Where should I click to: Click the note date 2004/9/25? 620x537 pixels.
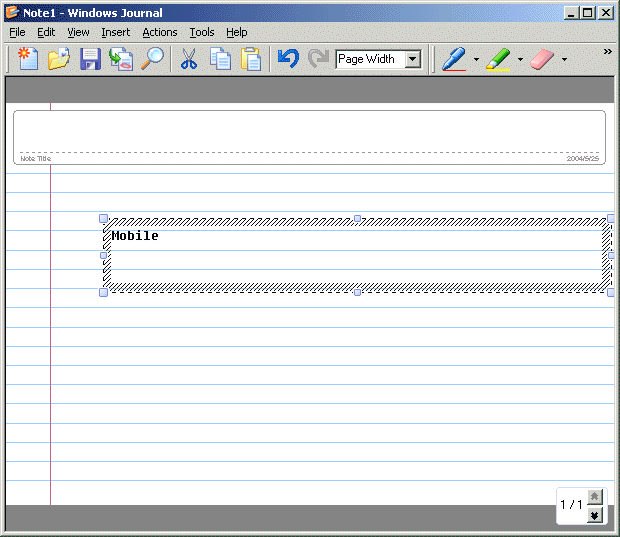pos(582,159)
